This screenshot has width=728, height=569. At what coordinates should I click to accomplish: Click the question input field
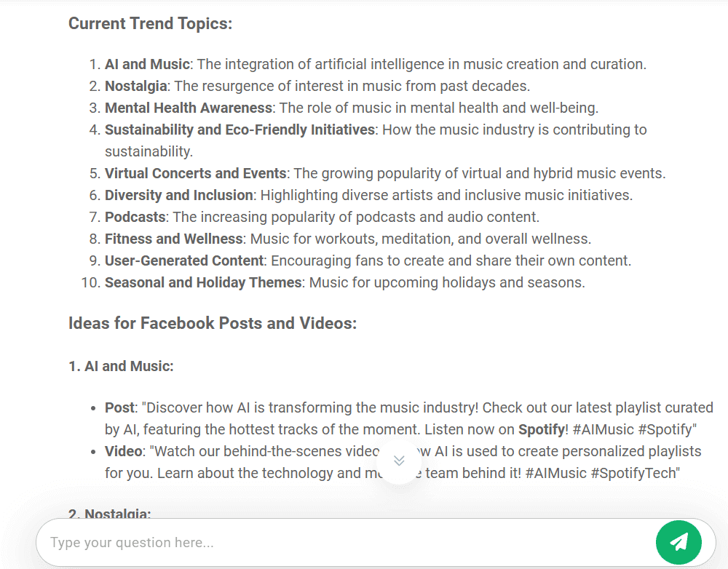click(x=346, y=542)
